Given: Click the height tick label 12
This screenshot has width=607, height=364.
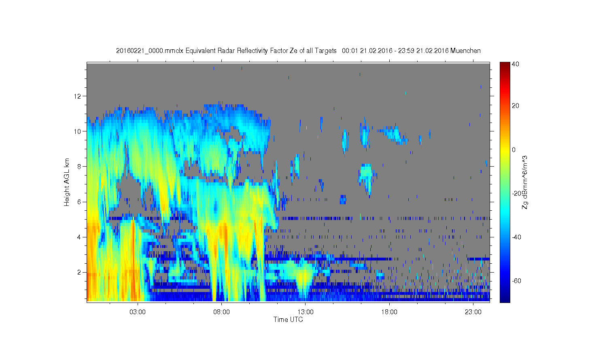Looking at the screenshot, I should (78, 96).
